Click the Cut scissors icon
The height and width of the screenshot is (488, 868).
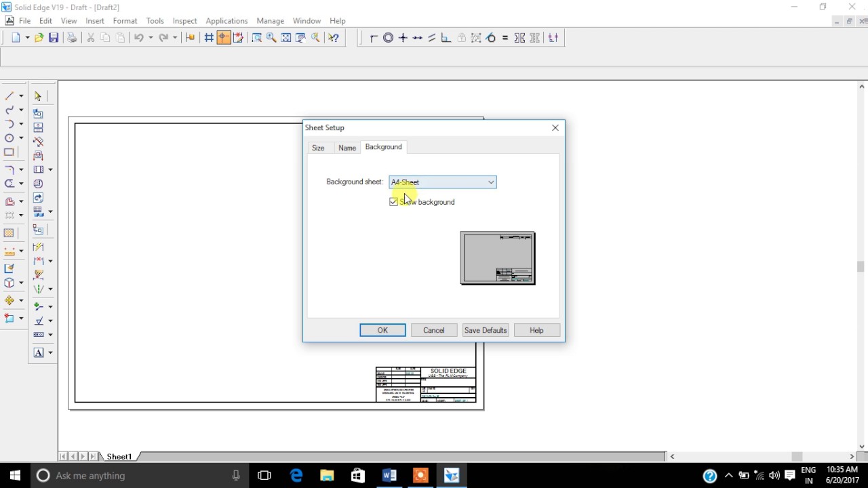coord(91,38)
